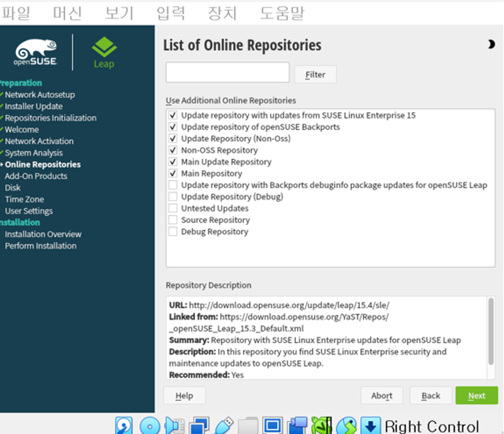Uncheck openSUSE Backports update repository
This screenshot has height=434, width=504.
click(x=173, y=127)
